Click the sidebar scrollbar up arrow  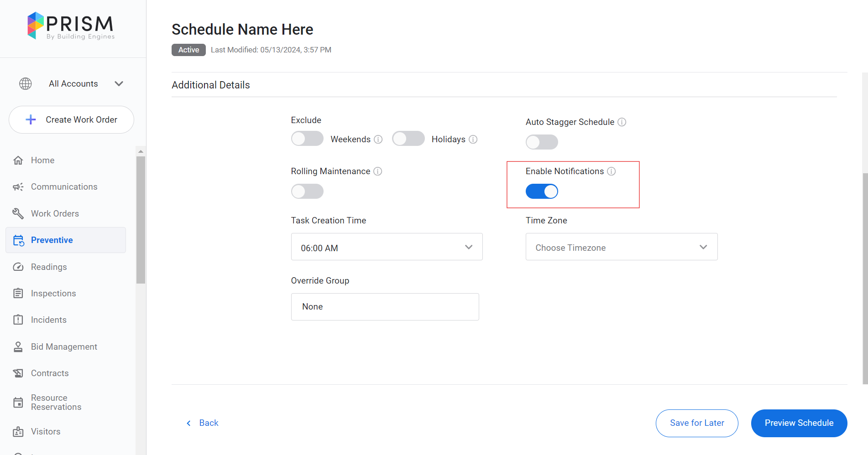pos(141,151)
